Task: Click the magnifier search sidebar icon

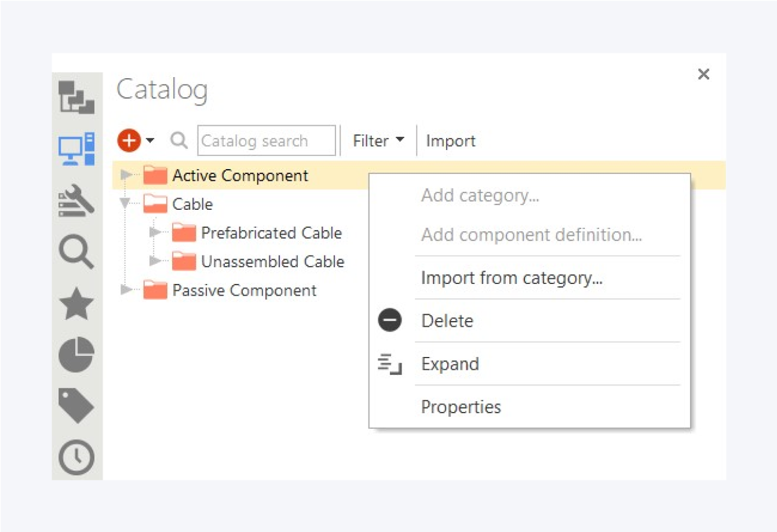Action: [x=76, y=252]
